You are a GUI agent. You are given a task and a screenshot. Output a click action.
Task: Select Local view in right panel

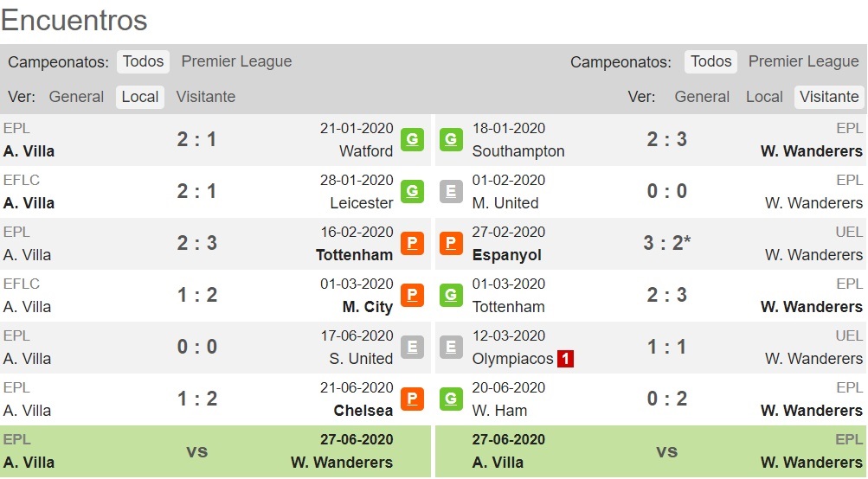coord(764,97)
